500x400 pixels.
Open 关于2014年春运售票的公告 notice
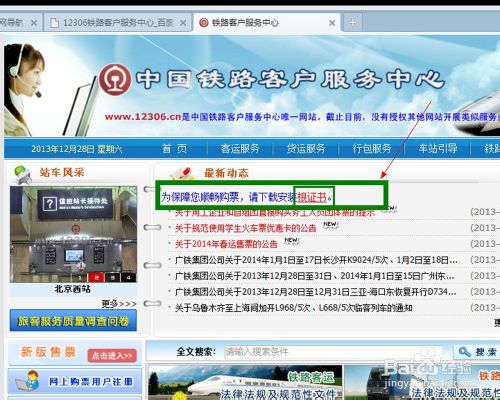(226, 244)
